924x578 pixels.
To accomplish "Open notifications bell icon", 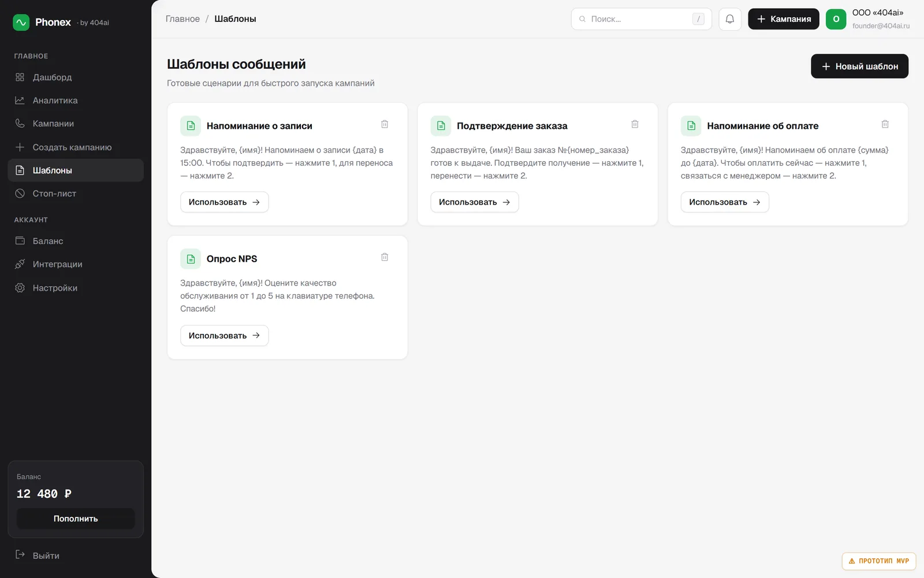I will tap(730, 19).
